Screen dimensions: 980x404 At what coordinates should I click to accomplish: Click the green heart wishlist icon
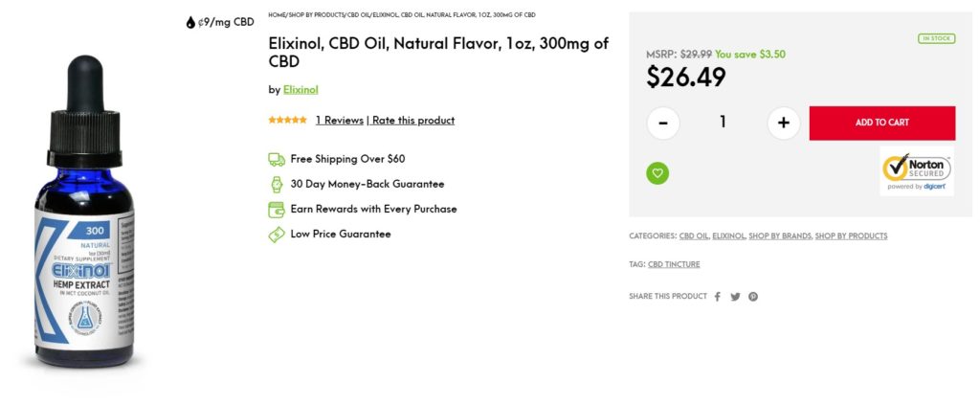[x=657, y=173]
